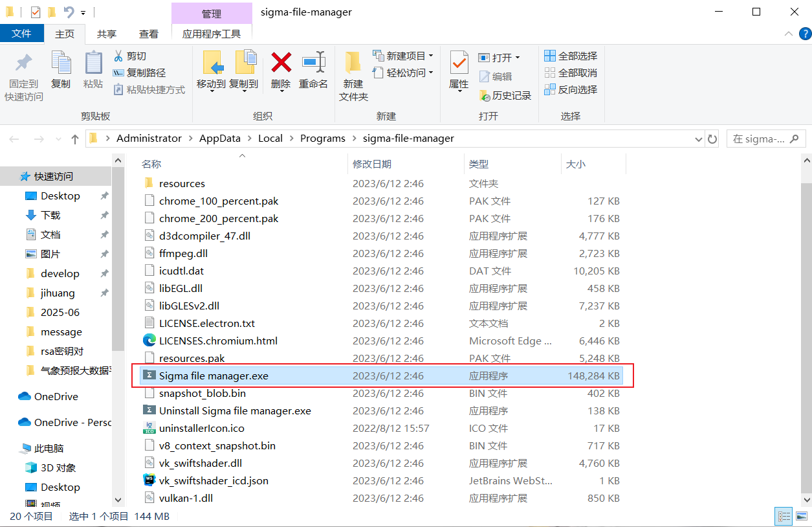Click the 复制 copy icon in ribbon
This screenshot has height=527, width=812.
click(61, 63)
